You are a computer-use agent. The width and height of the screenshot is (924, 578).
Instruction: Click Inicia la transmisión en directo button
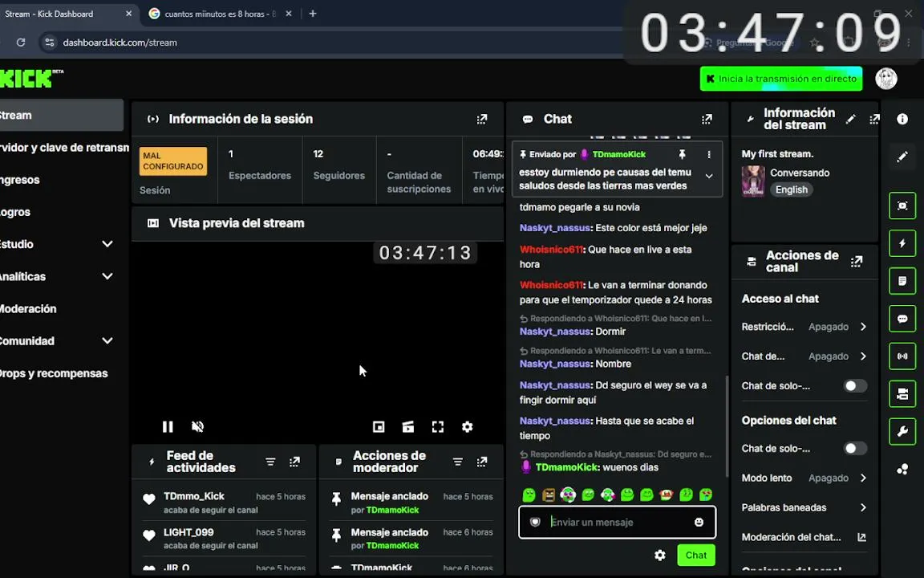tap(780, 79)
